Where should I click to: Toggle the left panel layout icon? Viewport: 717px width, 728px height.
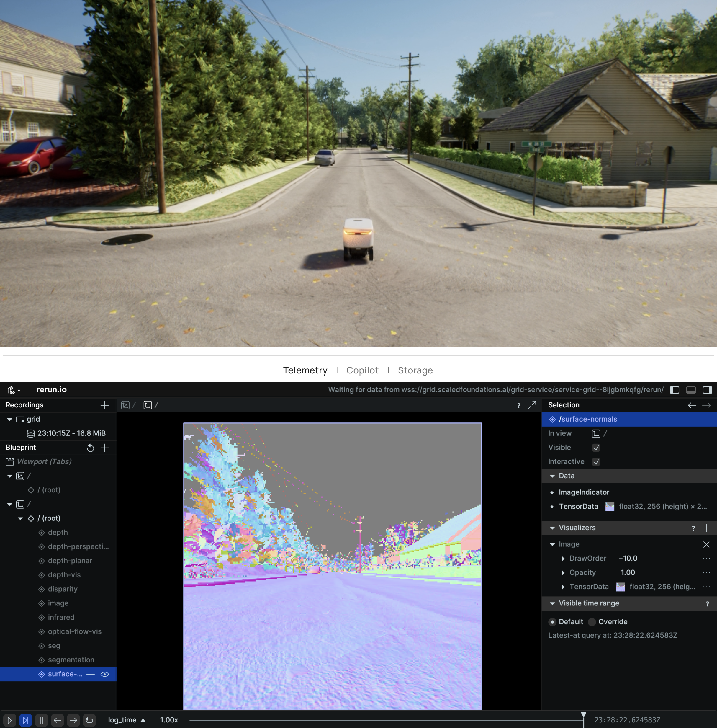pyautogui.click(x=675, y=390)
